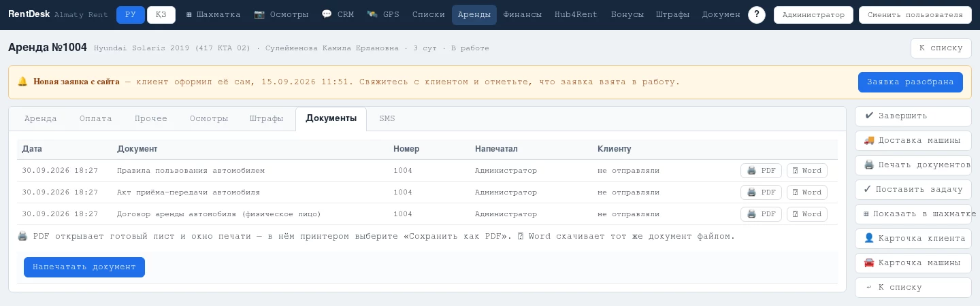This screenshot has width=980, height=306.
Task: Open PDF for Акт приёма-передачи автомобиля
Action: pos(761,192)
